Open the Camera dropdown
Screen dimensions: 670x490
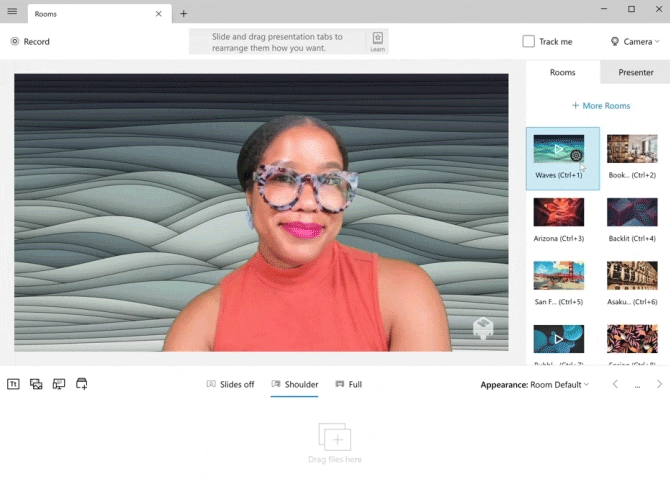tap(635, 41)
